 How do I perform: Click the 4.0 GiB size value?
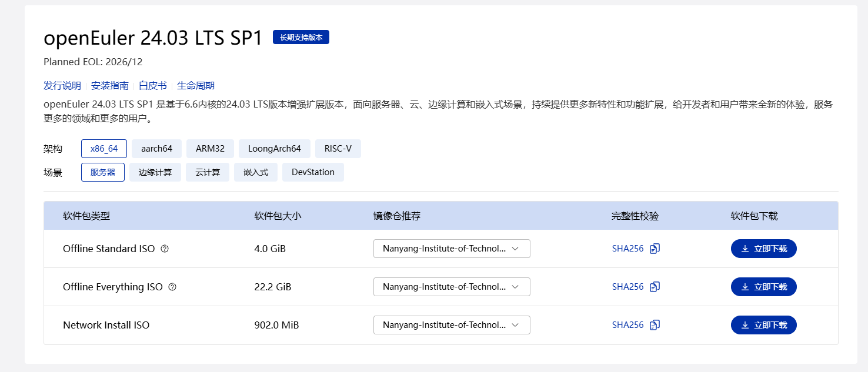[x=270, y=249]
